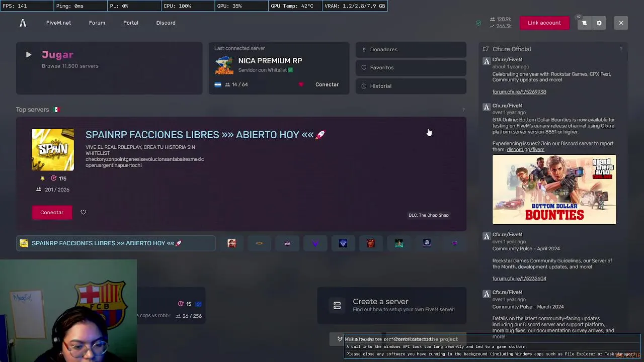Click the Top servers heading

32,110
